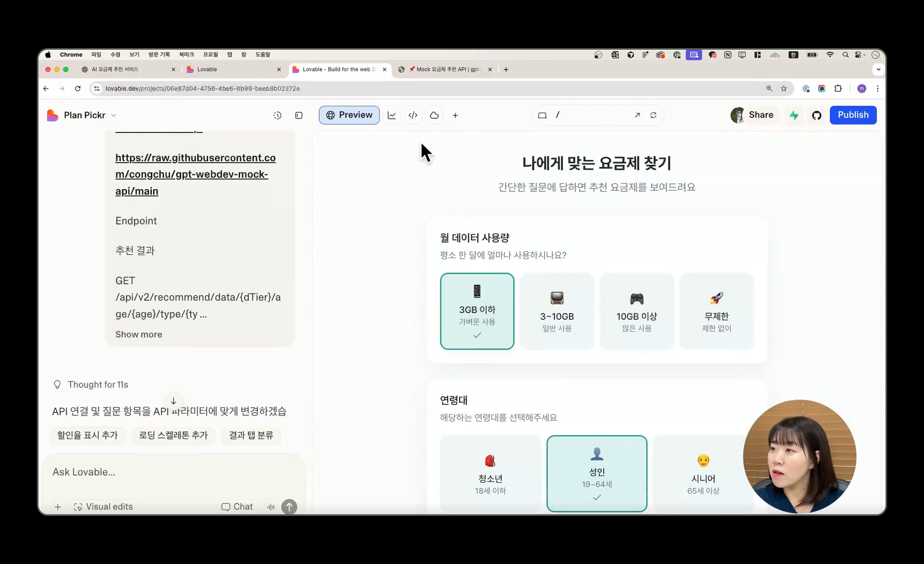This screenshot has width=924, height=564.
Task: Open version history clock icon
Action: pos(277,115)
